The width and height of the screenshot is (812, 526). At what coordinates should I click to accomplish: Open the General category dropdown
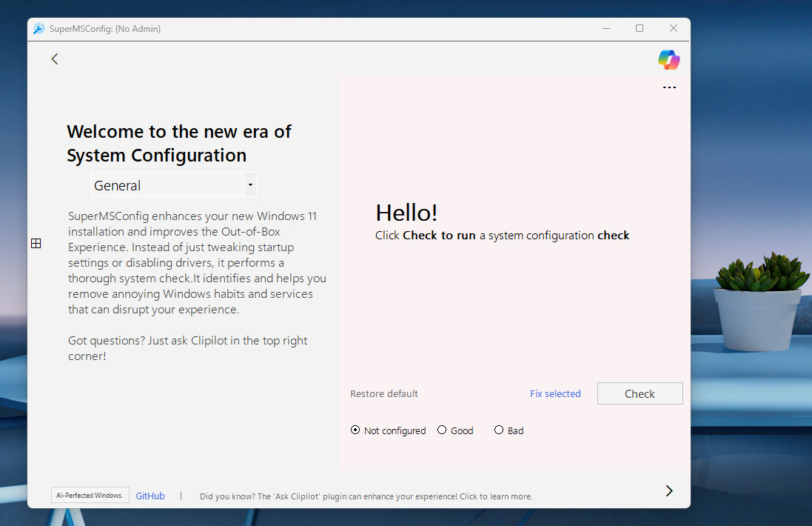pos(174,185)
